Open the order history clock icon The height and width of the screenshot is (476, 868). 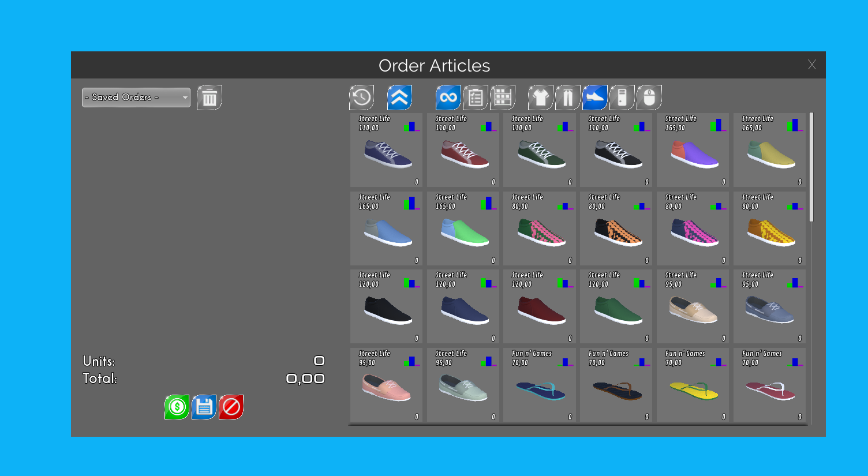coord(362,98)
